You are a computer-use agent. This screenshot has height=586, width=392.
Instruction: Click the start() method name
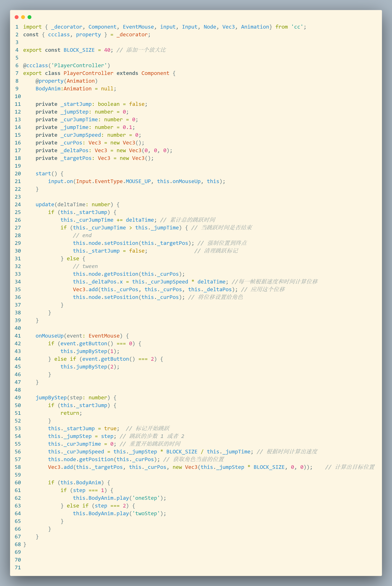43,174
